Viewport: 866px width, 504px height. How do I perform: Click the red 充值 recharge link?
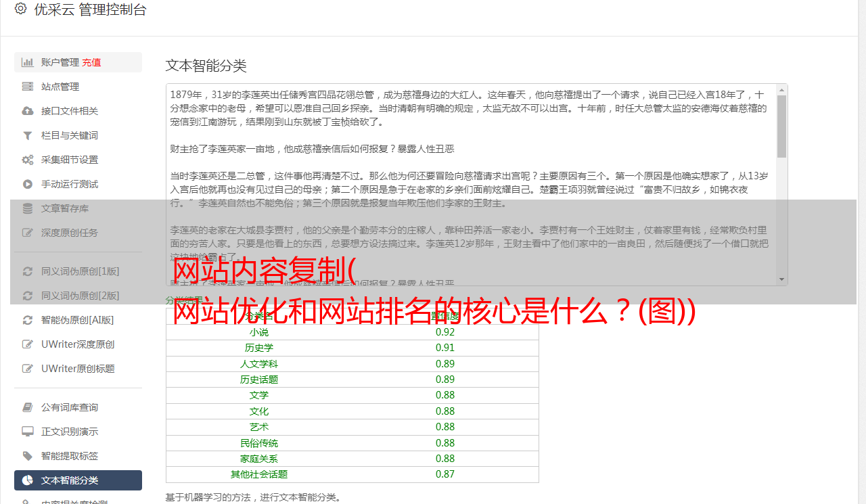91,62
